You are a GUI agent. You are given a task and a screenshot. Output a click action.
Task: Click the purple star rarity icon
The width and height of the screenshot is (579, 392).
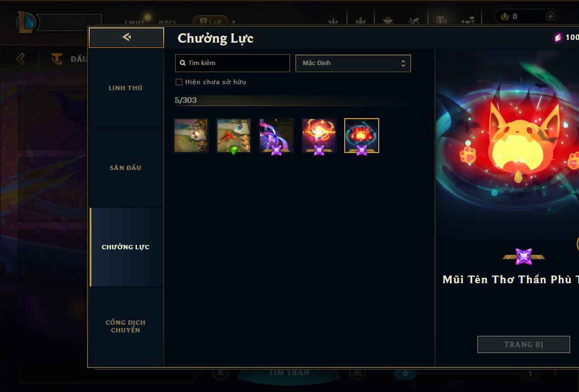point(524,256)
